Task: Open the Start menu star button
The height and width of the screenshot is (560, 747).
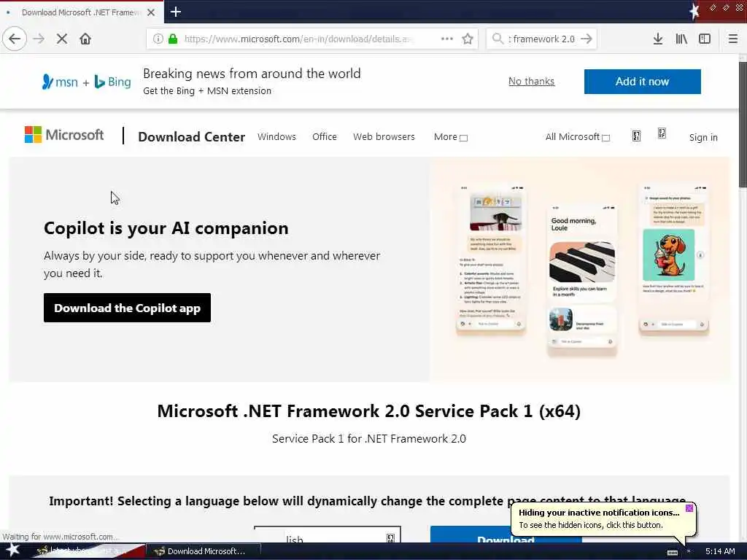Action: (x=12, y=551)
